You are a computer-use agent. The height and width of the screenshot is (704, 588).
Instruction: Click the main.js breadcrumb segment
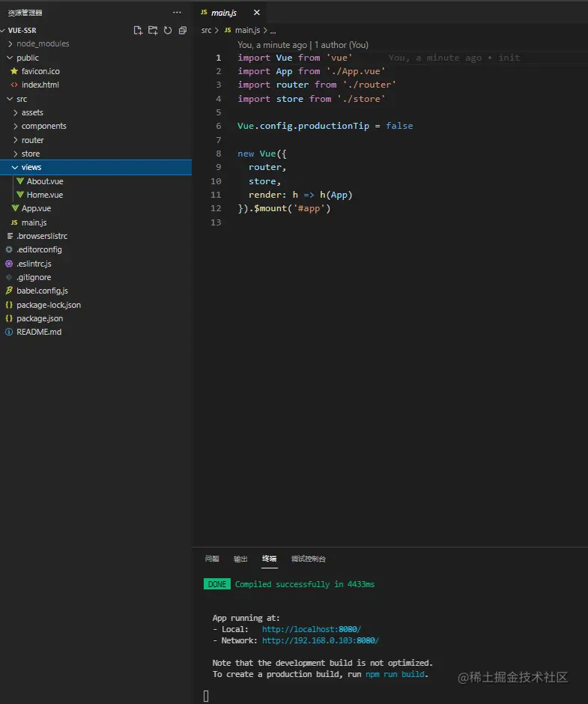(x=247, y=30)
